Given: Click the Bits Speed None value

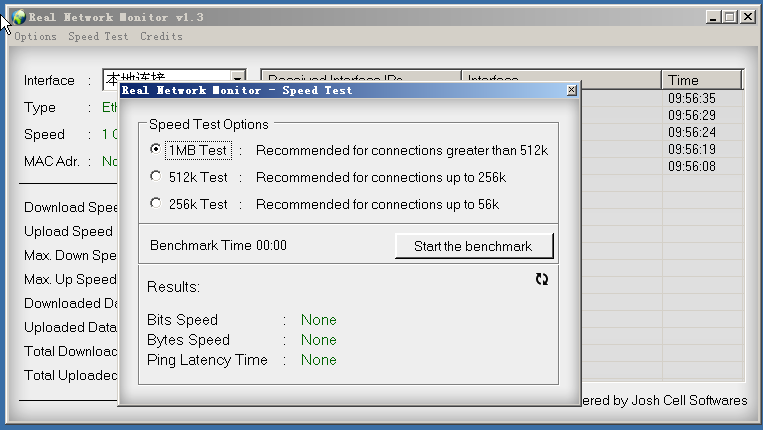Looking at the screenshot, I should tap(319, 320).
